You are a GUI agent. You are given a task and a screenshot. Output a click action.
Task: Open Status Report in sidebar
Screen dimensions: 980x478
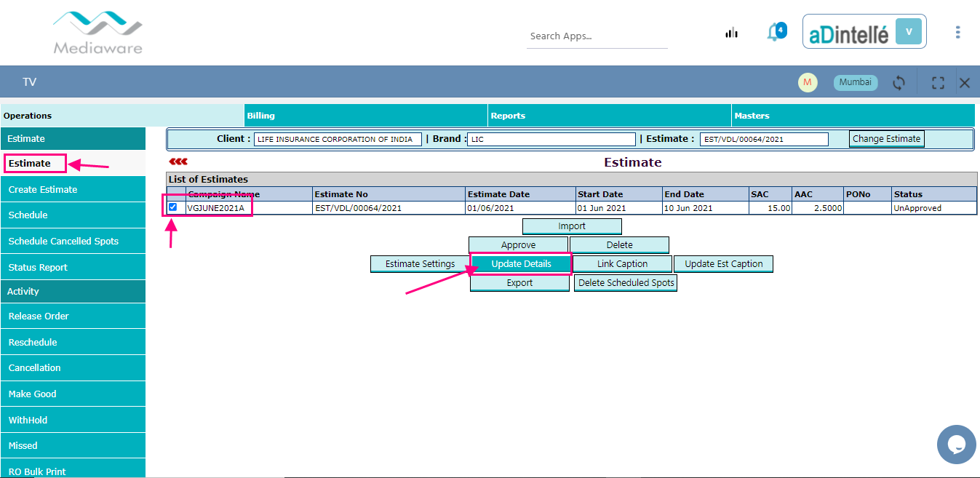[x=73, y=267]
